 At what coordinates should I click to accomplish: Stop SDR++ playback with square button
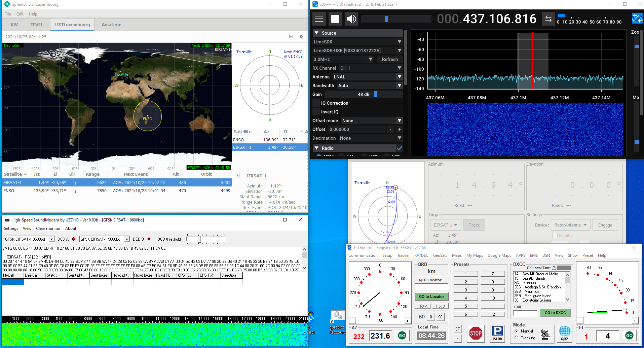click(335, 19)
